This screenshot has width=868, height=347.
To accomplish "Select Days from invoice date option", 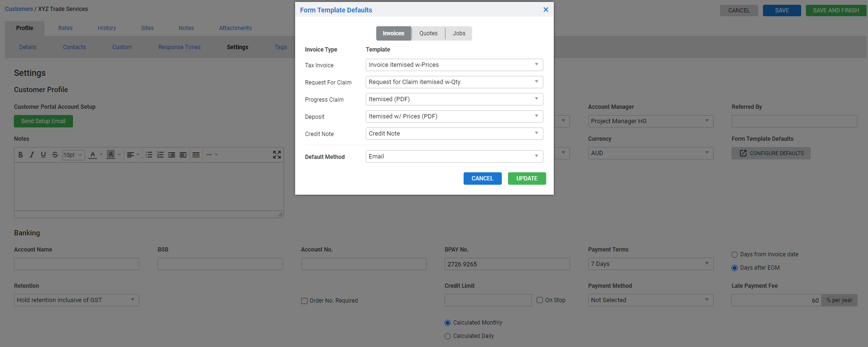I will coord(735,255).
